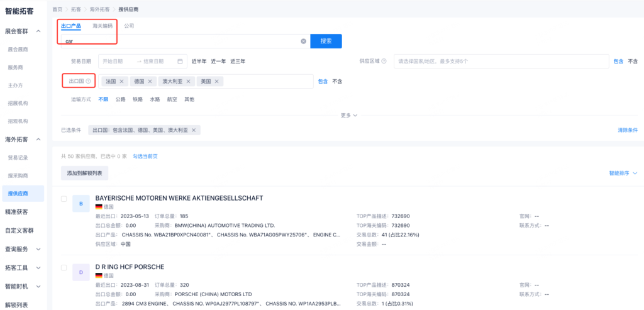The image size is (644, 310).
Task: Expand more filters with 更多
Action: coord(349,116)
